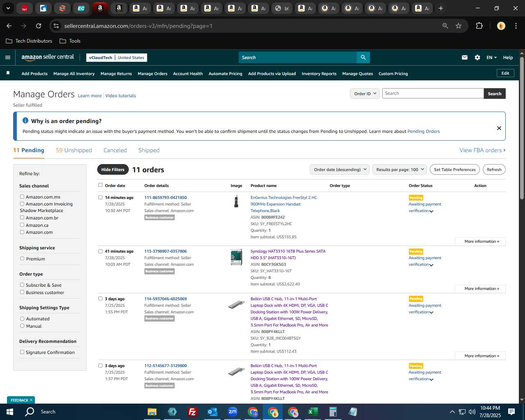Select order 111-8659793-0421850 checkbox
Viewport: 525px width, 420px height.
coord(100,198)
